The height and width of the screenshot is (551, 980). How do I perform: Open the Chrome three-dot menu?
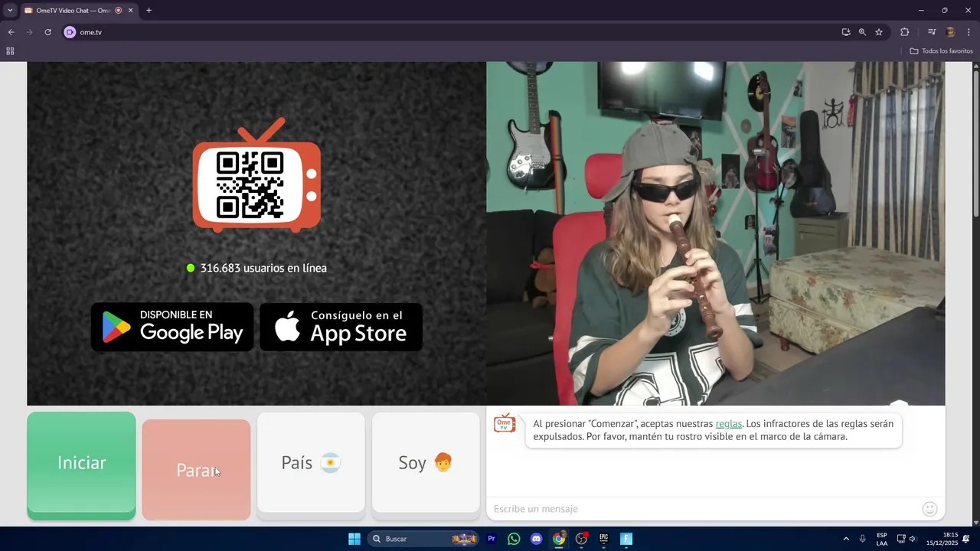[969, 32]
